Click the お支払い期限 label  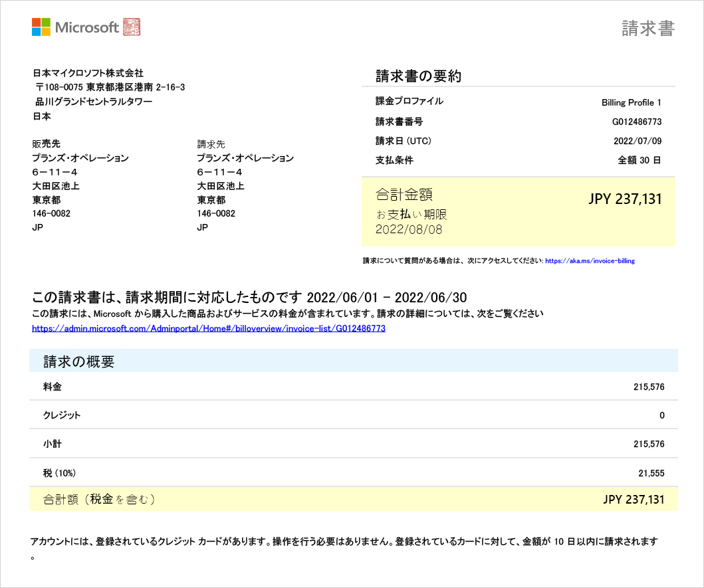[411, 215]
